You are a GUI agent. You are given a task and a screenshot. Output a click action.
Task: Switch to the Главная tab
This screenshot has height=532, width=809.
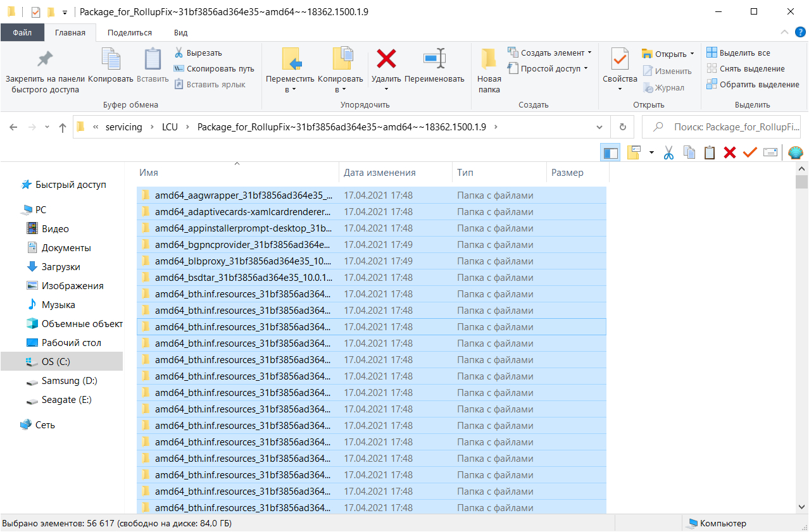pos(70,32)
